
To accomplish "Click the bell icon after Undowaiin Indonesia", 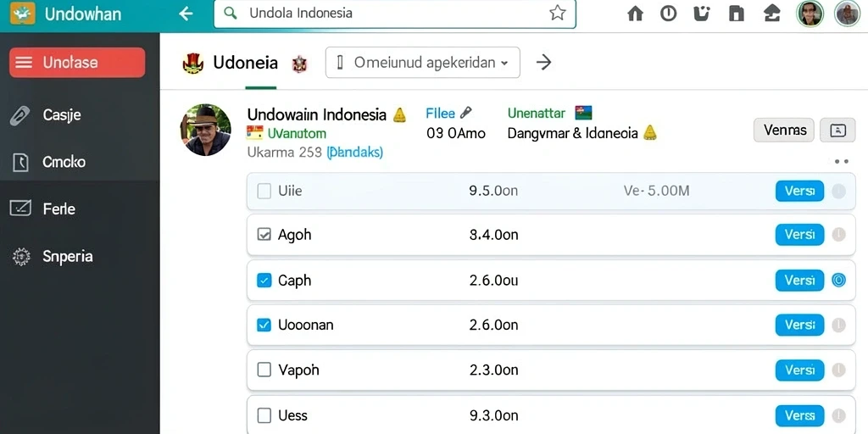I will (x=399, y=115).
